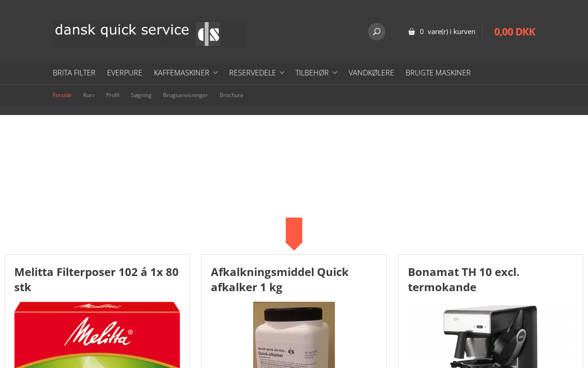Click the dansk quick service logo
The image size is (588, 368).
150,34
